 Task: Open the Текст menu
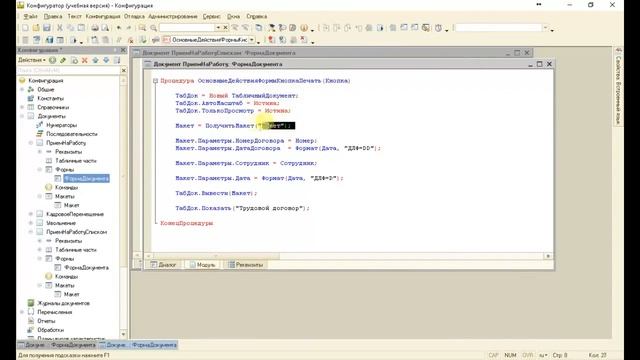[x=74, y=16]
